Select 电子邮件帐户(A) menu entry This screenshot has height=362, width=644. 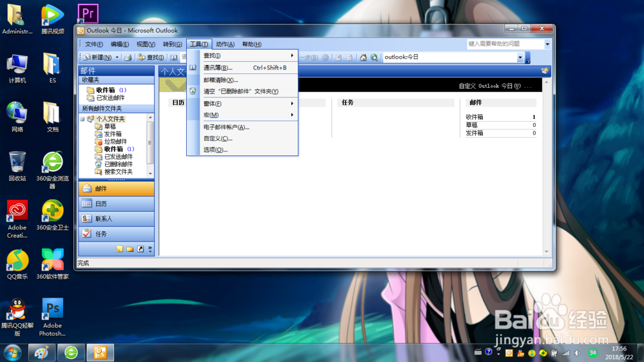click(x=242, y=127)
